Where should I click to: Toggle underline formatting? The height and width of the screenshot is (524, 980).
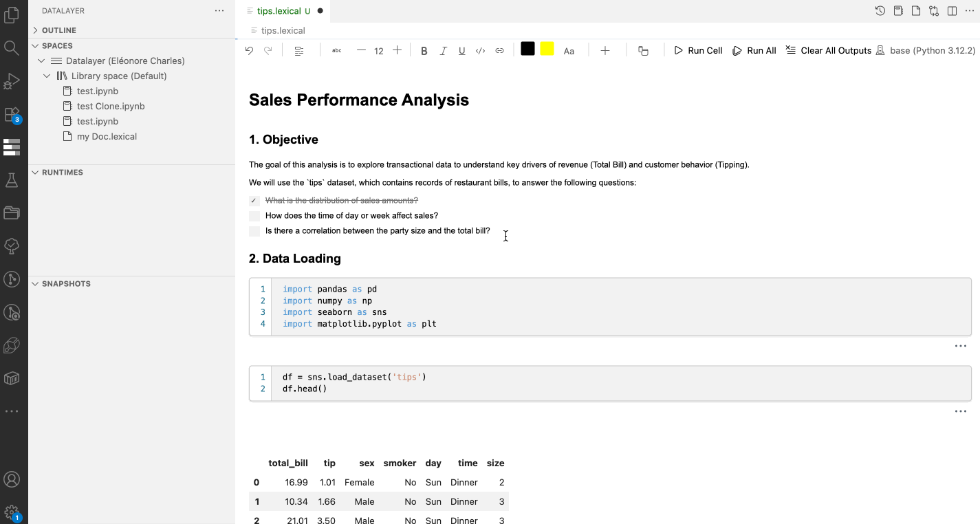click(x=461, y=51)
